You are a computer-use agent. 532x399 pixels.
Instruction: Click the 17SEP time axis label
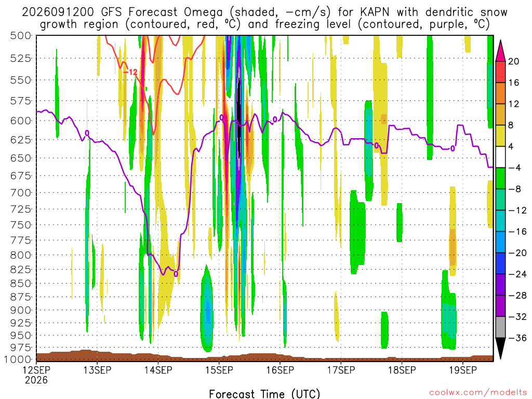point(341,370)
